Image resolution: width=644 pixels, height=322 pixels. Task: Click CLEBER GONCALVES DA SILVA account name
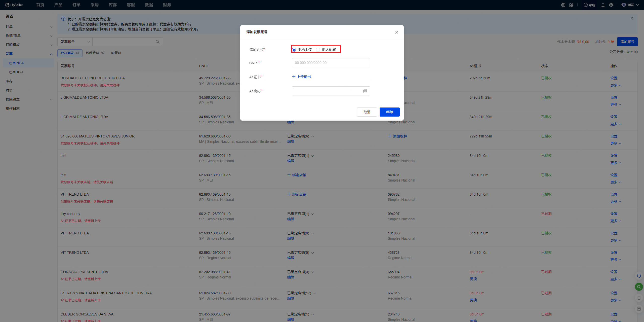(x=87, y=314)
